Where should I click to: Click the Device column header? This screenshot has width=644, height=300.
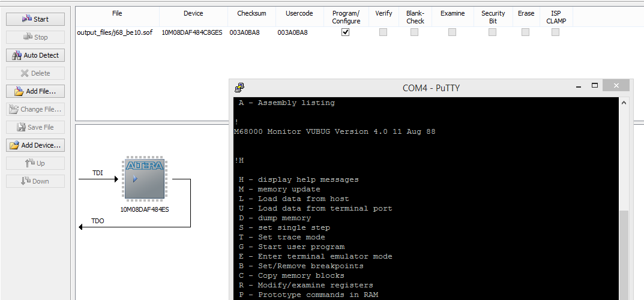pyautogui.click(x=193, y=17)
